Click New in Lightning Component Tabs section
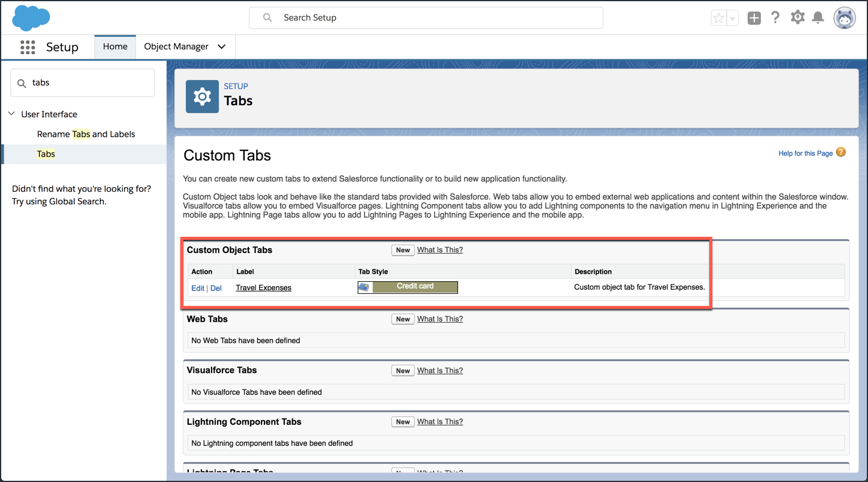The height and width of the screenshot is (482, 868). click(x=403, y=422)
